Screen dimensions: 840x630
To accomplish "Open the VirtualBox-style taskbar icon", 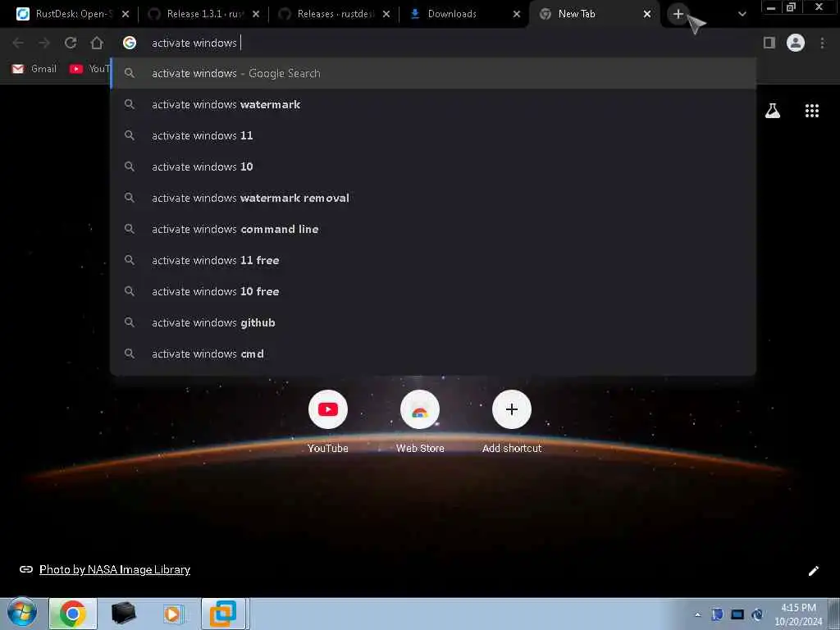I will (223, 614).
